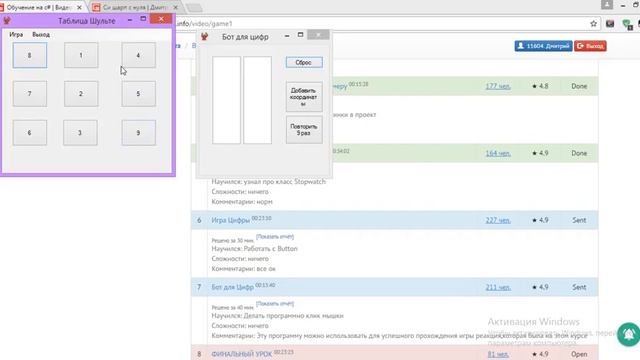This screenshot has width=640, height=360.
Task: Click the camera extension icon in toolbar
Action: (610, 24)
